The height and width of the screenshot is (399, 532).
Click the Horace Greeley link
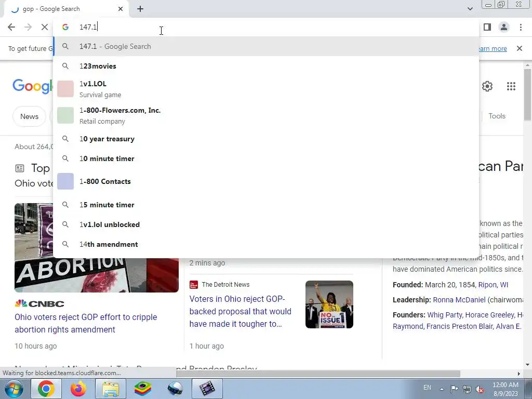489,315
